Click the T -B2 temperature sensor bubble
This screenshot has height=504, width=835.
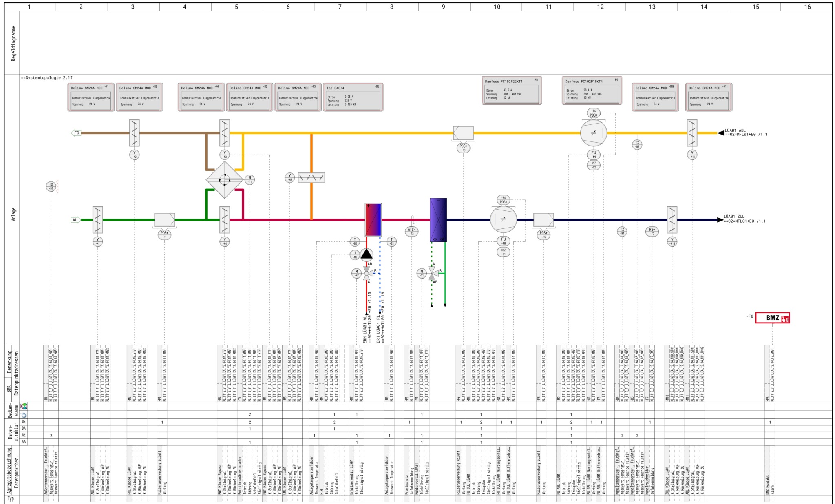point(355,241)
